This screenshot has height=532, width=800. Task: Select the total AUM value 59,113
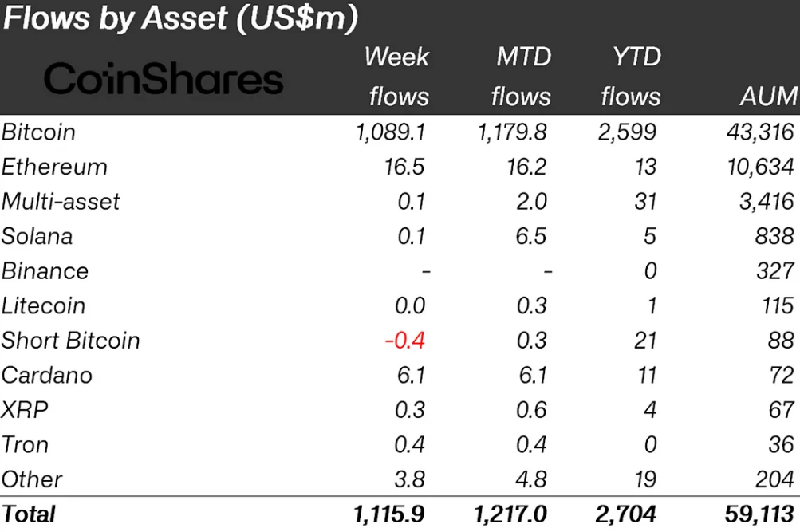pyautogui.click(x=761, y=514)
